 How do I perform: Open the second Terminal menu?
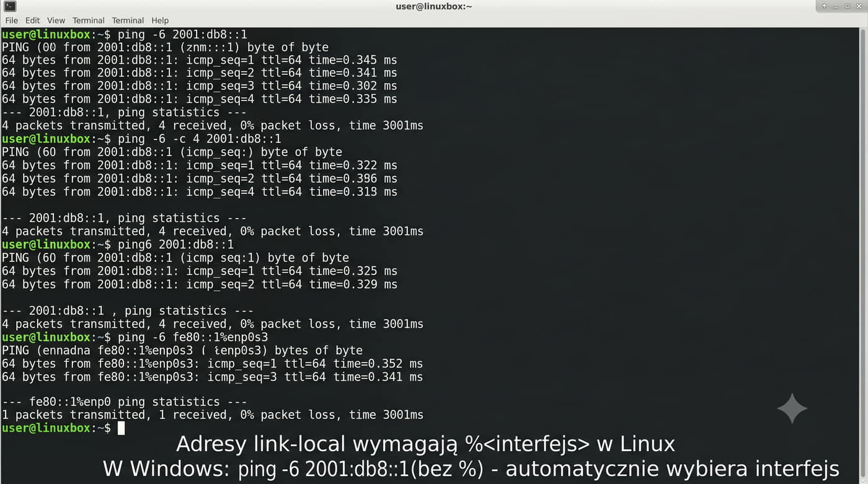coord(128,20)
